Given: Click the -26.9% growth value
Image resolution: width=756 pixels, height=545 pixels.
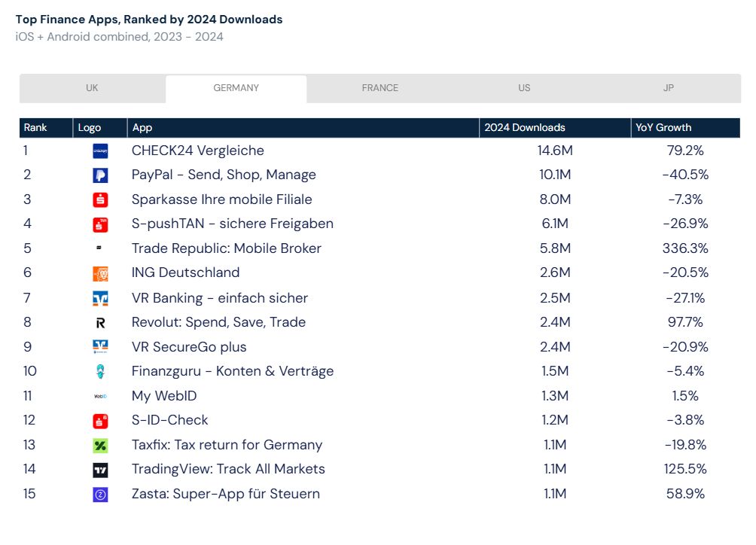Looking at the screenshot, I should (685, 224).
